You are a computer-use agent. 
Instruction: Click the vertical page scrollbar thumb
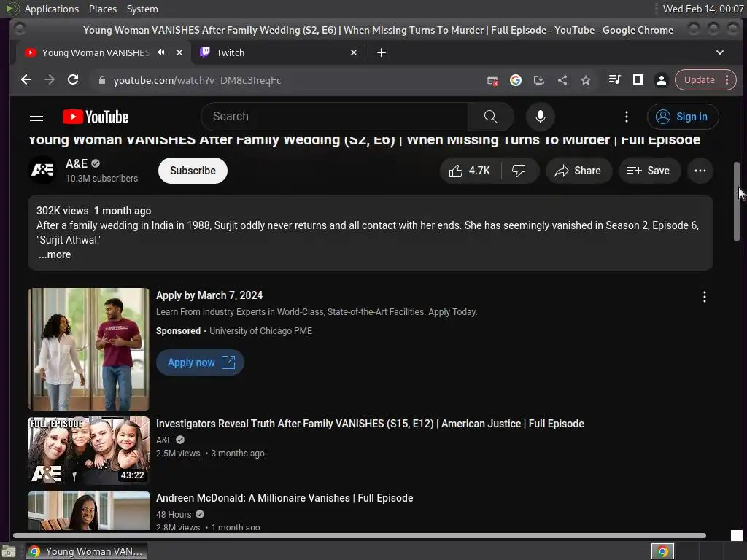click(737, 201)
